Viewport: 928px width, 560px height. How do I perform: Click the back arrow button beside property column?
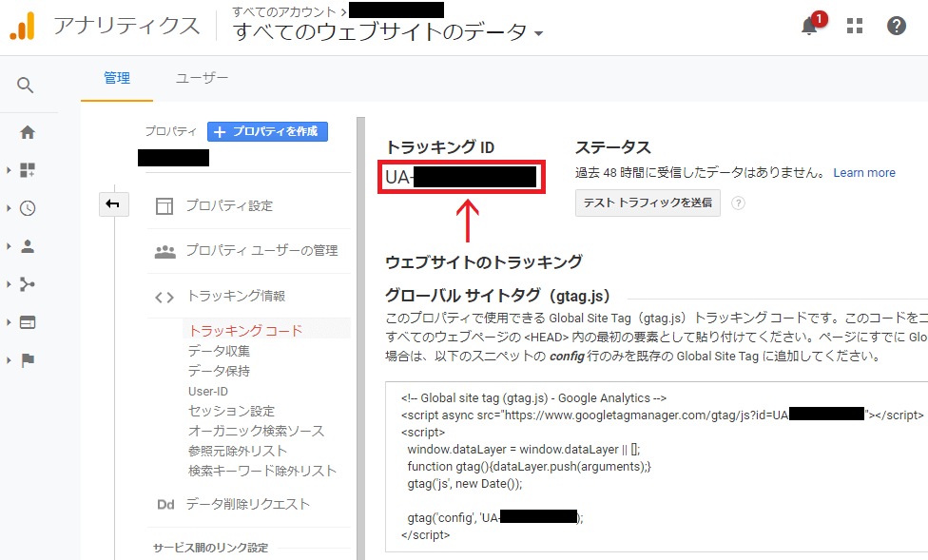(114, 204)
